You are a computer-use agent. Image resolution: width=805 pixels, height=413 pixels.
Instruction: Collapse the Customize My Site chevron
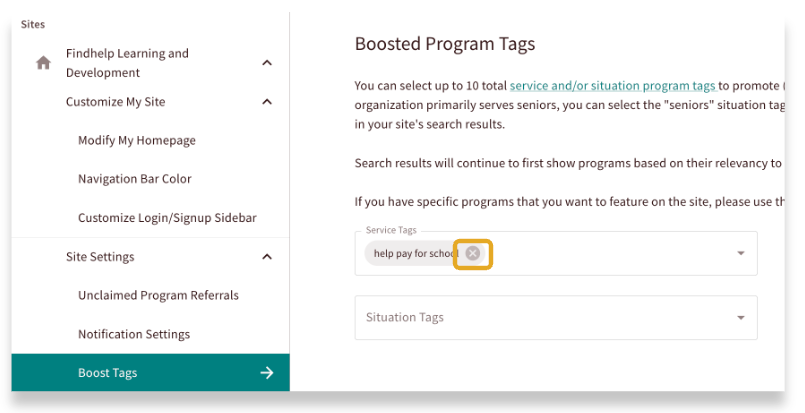(x=267, y=102)
